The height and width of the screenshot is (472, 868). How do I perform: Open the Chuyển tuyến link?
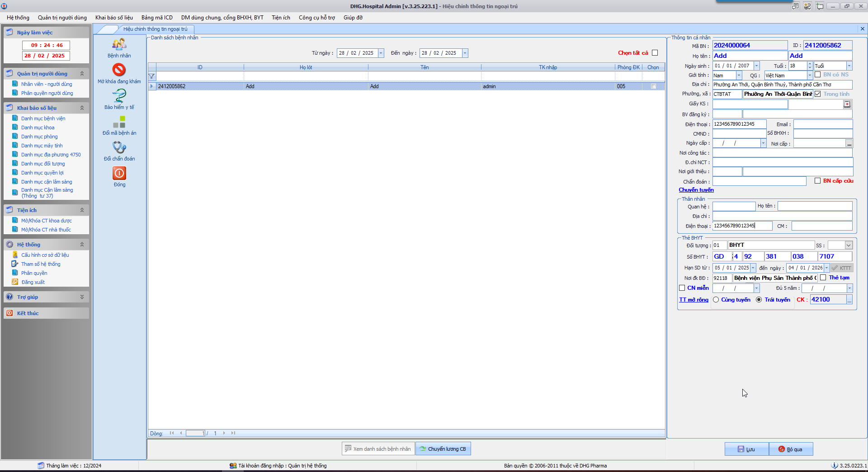tap(696, 190)
